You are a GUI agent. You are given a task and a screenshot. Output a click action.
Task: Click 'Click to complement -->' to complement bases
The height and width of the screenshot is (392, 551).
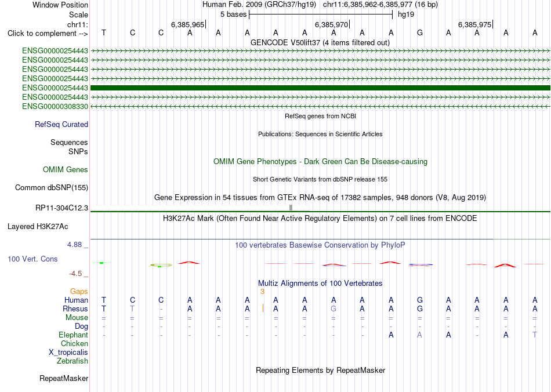click(x=48, y=34)
